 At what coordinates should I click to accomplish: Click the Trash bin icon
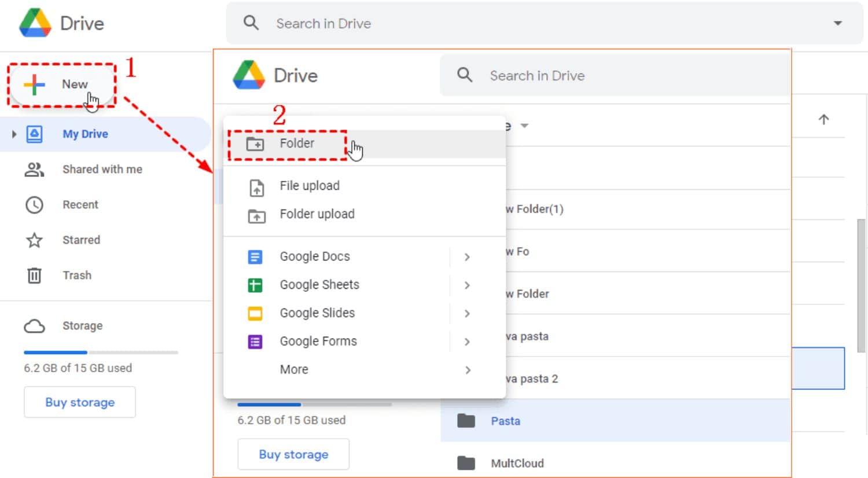click(x=34, y=275)
